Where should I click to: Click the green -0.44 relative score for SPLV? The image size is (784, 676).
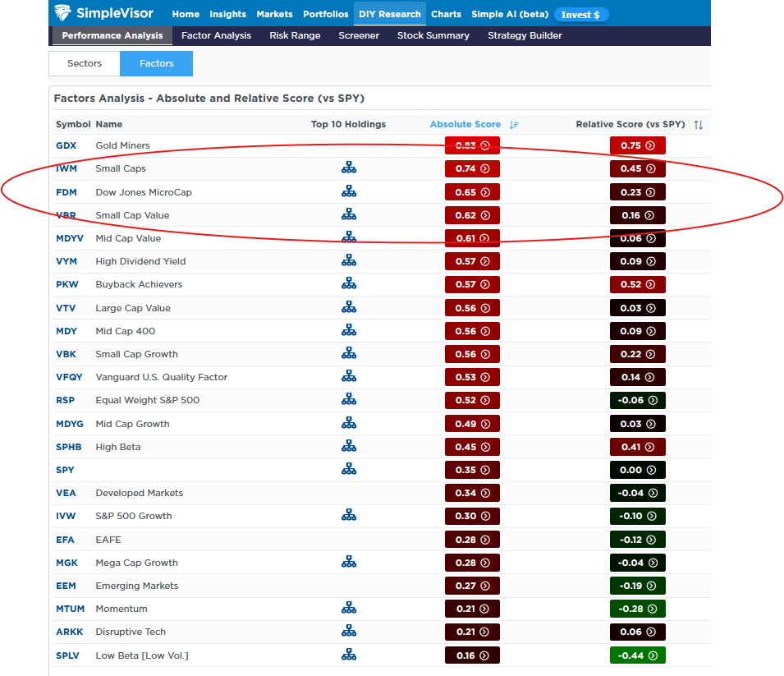click(637, 655)
